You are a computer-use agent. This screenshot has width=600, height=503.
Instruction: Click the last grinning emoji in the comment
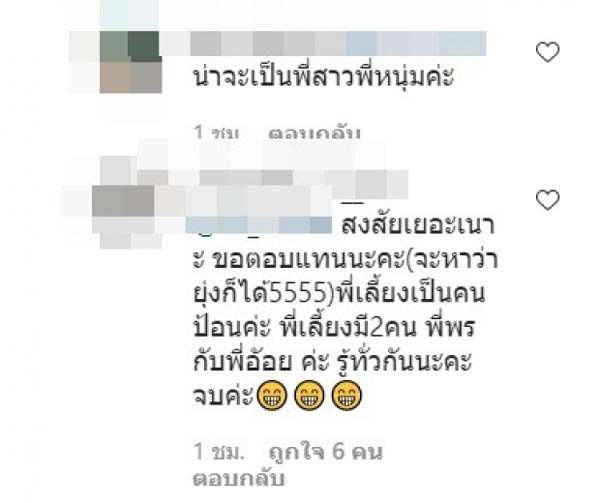[x=346, y=395]
